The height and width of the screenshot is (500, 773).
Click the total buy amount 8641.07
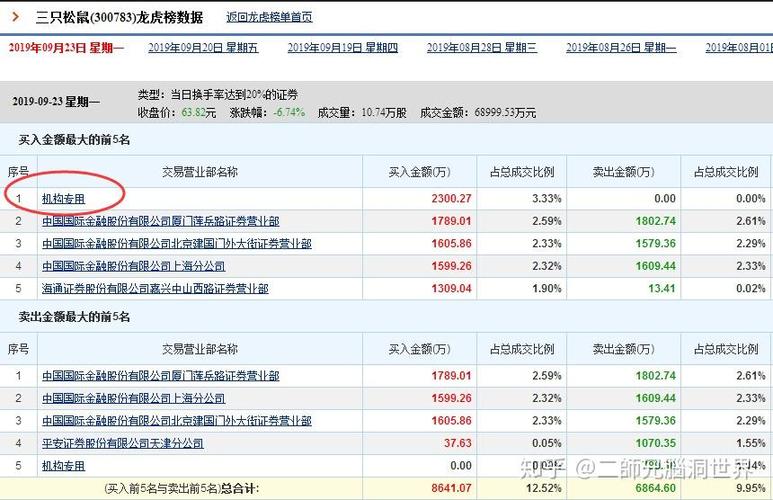click(452, 488)
